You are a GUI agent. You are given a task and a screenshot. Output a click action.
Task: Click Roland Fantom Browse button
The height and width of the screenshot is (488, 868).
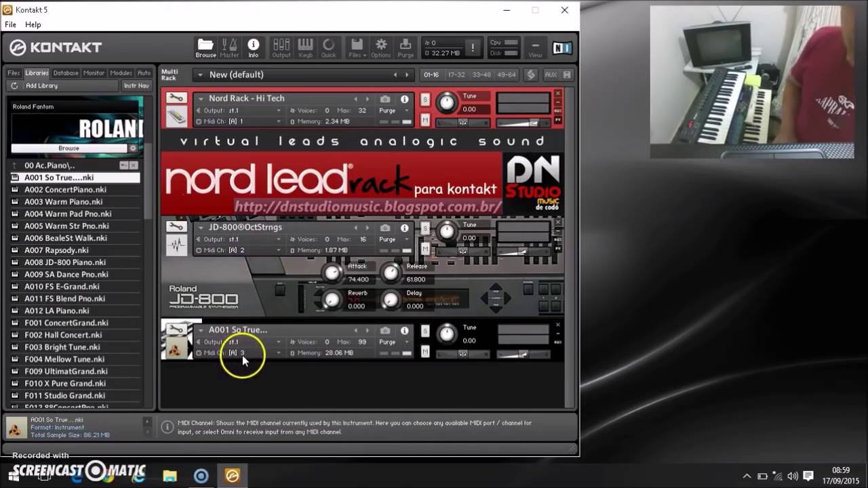(68, 148)
